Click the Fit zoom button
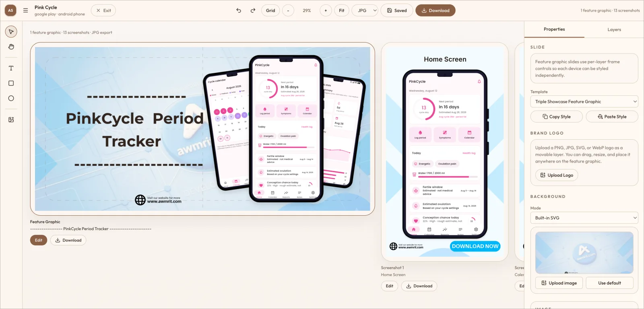 (342, 10)
